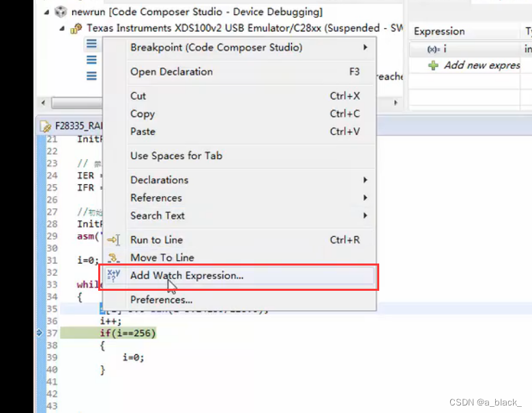Click the IER code line 24

pyautogui.click(x=89, y=175)
